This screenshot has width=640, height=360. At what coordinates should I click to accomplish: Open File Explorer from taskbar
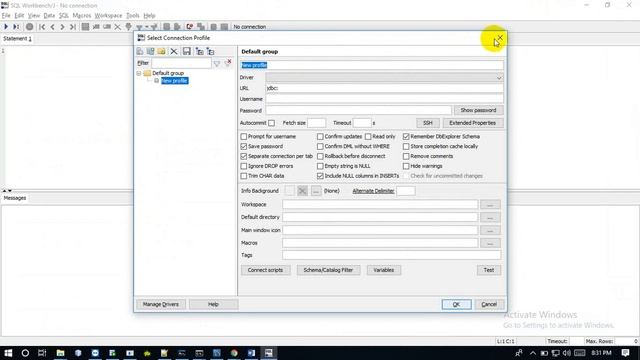coord(60,353)
